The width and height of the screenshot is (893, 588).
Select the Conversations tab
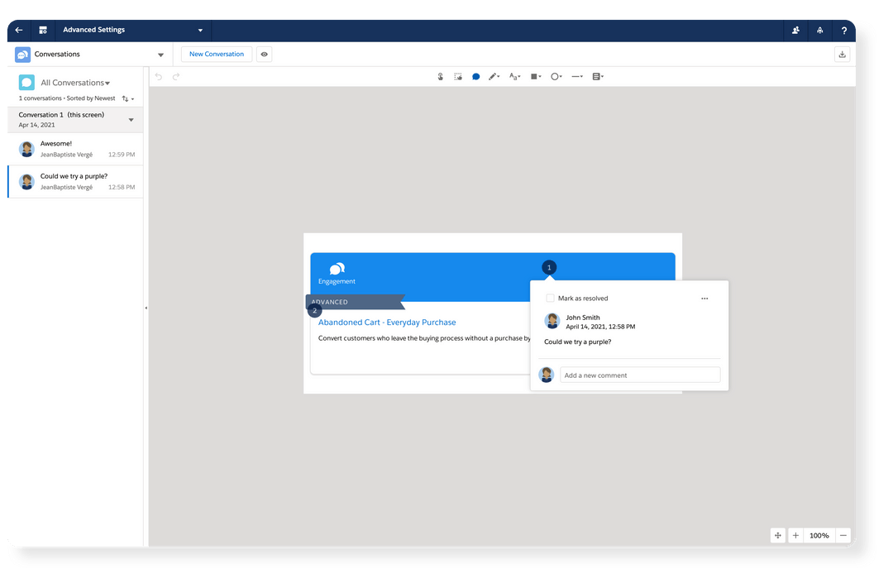pyautogui.click(x=58, y=54)
